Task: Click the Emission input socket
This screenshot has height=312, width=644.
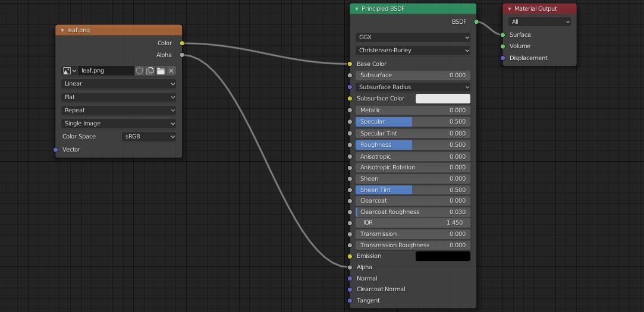Action: point(350,256)
